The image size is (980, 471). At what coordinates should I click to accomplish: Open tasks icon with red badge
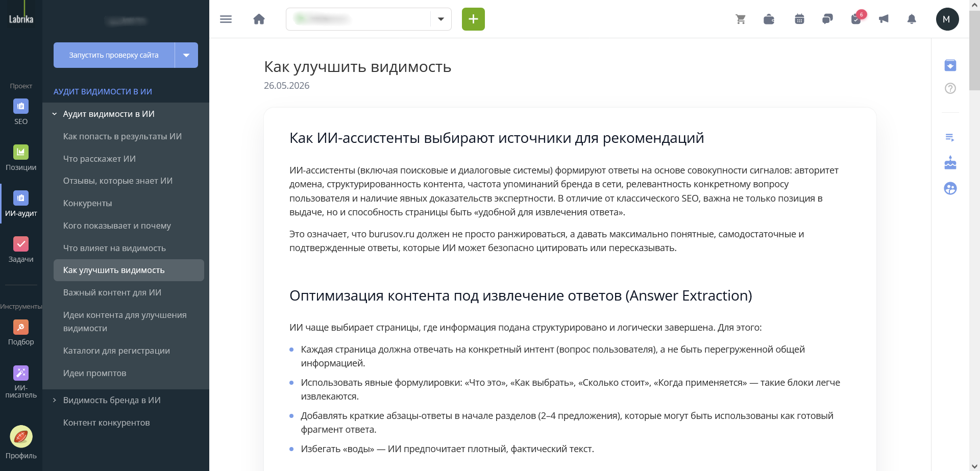(x=857, y=18)
